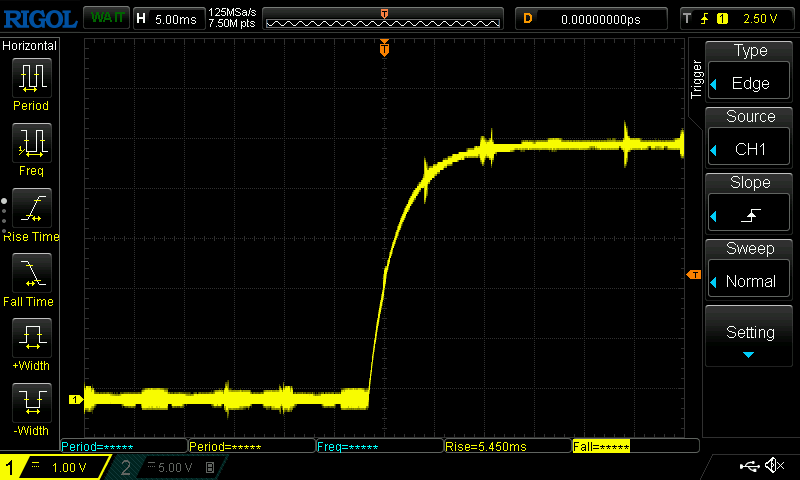This screenshot has width=800, height=480.
Task: Open the Sweep Normal selector
Action: pyautogui.click(x=750, y=270)
